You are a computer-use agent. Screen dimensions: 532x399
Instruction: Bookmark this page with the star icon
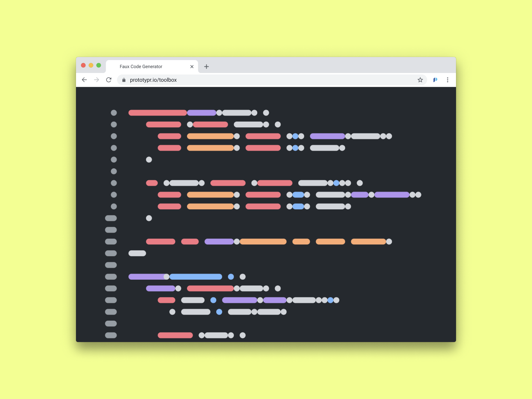point(420,80)
